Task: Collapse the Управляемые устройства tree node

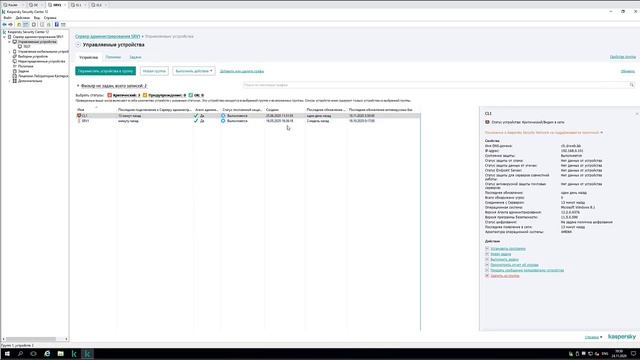Action: (9, 42)
